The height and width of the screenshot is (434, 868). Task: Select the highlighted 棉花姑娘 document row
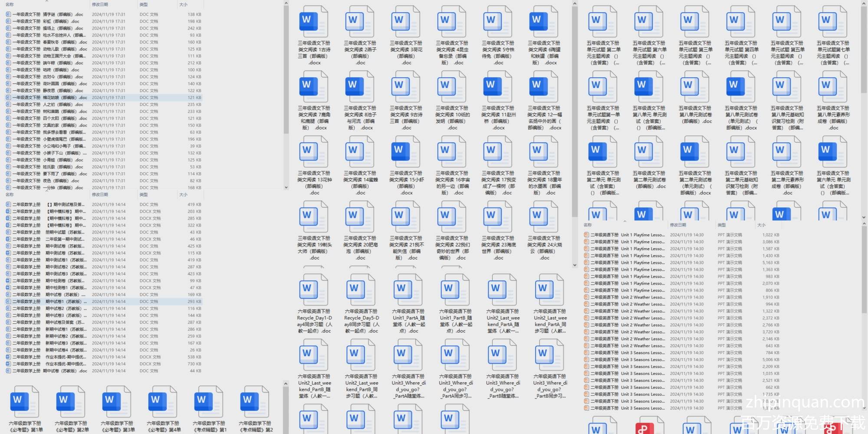click(x=48, y=98)
